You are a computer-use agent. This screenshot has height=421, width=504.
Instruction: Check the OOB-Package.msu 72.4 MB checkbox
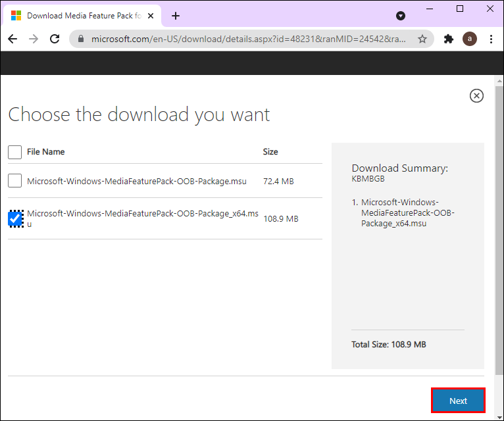tap(14, 181)
